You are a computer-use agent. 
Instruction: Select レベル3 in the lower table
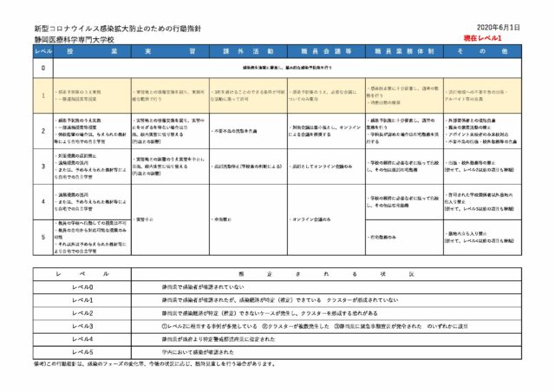tap(81, 325)
